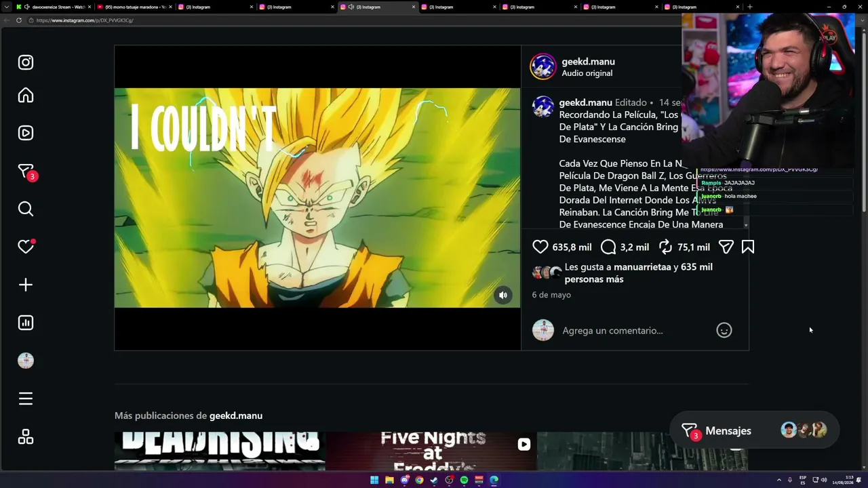Go to Instagram Home feed
This screenshot has height=488, width=868.
point(26,96)
